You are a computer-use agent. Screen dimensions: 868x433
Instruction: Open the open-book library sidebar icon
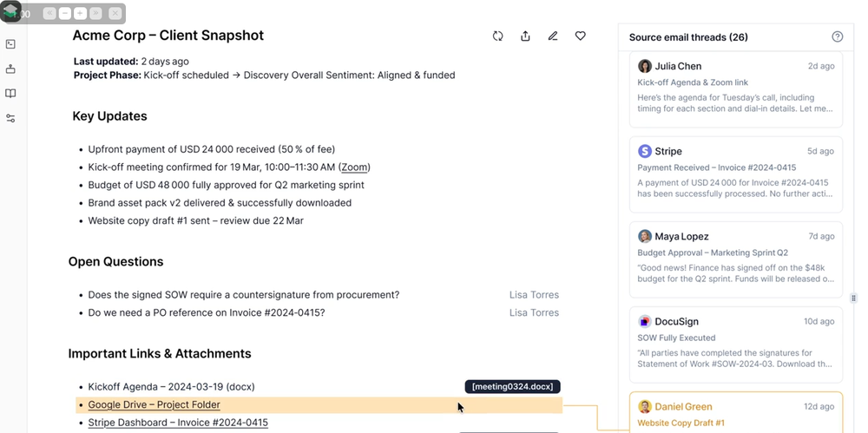10,94
